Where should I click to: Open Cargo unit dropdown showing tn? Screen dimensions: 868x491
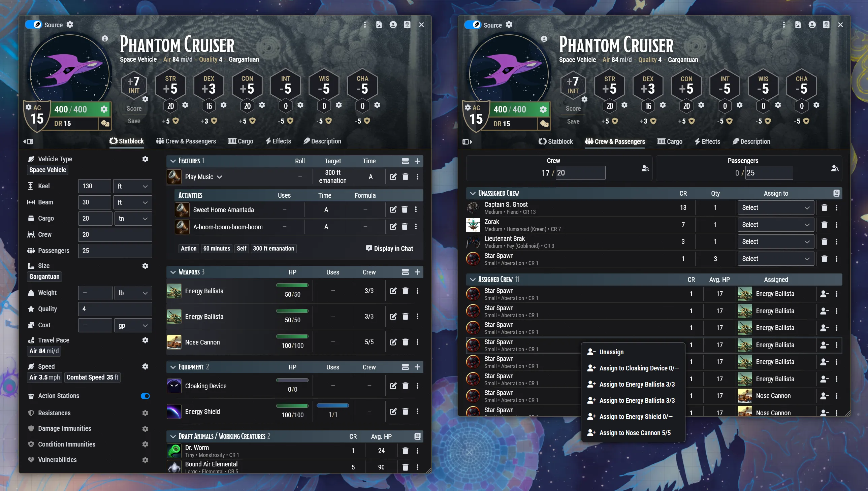tap(133, 219)
